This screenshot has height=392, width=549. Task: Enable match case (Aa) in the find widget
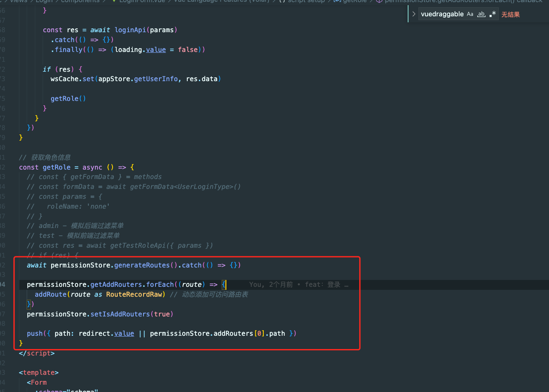[470, 14]
